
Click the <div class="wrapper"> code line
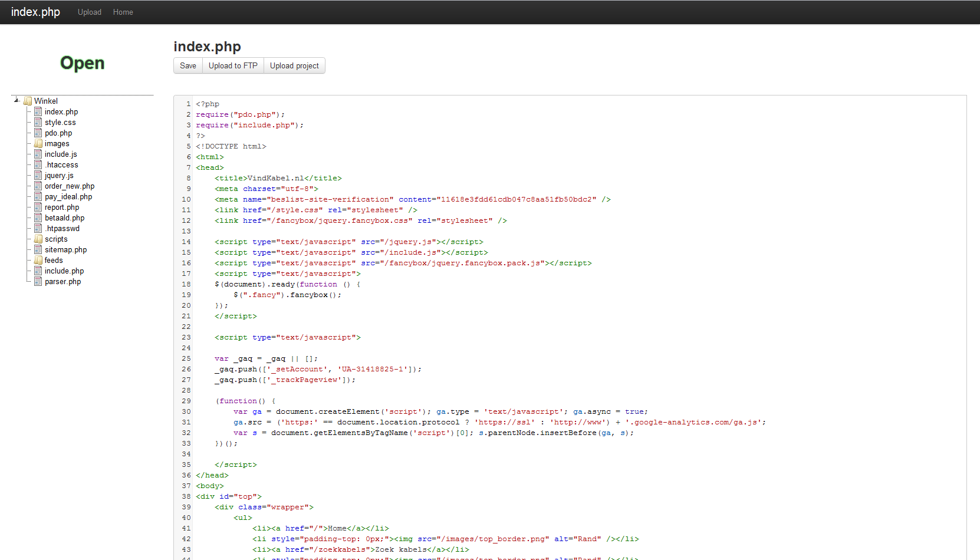tap(264, 507)
